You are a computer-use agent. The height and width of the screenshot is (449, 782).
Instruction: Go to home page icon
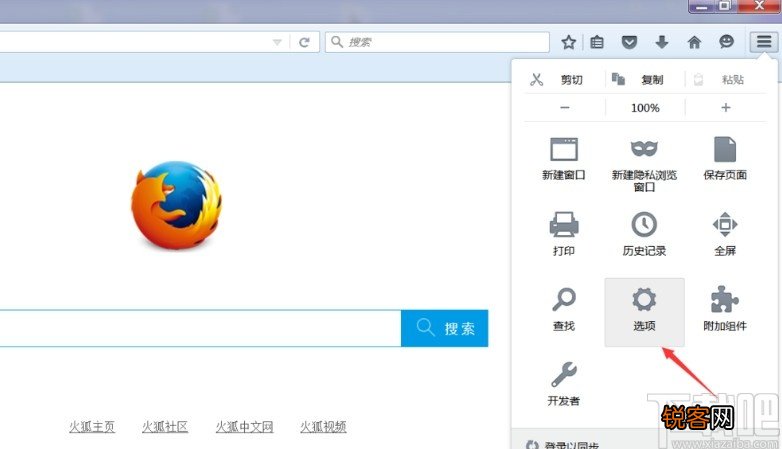click(x=694, y=42)
